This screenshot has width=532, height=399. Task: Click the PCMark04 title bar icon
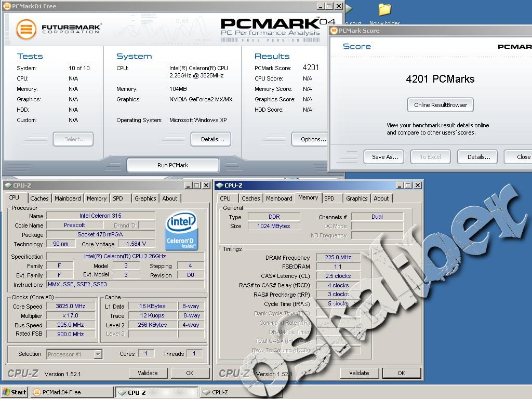point(7,6)
